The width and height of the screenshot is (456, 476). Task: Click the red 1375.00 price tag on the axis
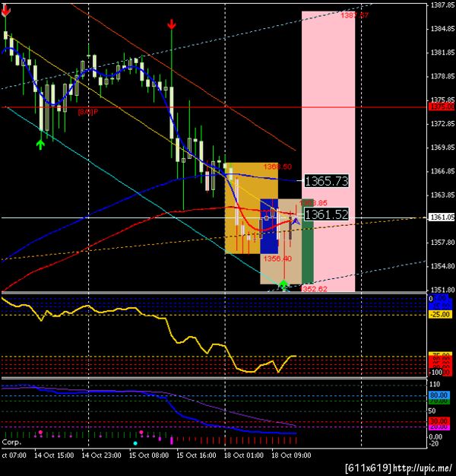(x=442, y=107)
